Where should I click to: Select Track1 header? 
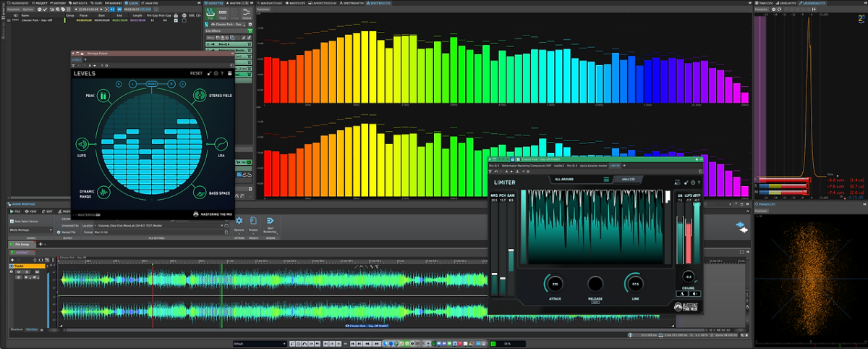pos(29,266)
